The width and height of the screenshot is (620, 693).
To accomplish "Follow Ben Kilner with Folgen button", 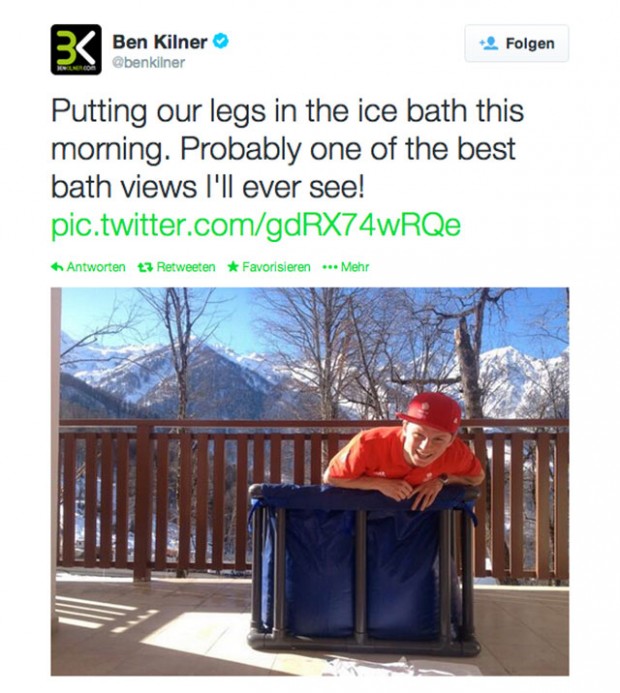I will click(x=517, y=43).
